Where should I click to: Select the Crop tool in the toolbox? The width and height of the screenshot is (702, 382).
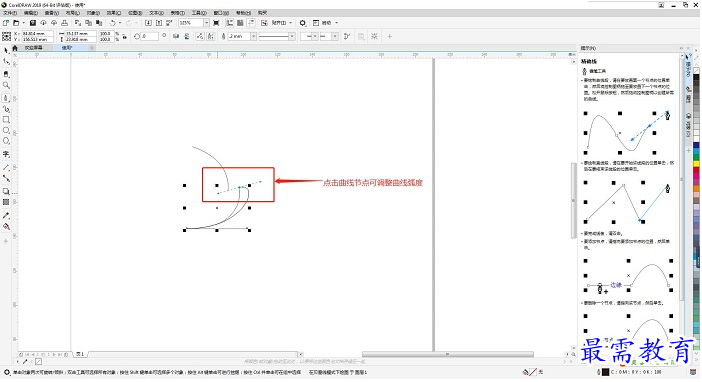pos(6,74)
